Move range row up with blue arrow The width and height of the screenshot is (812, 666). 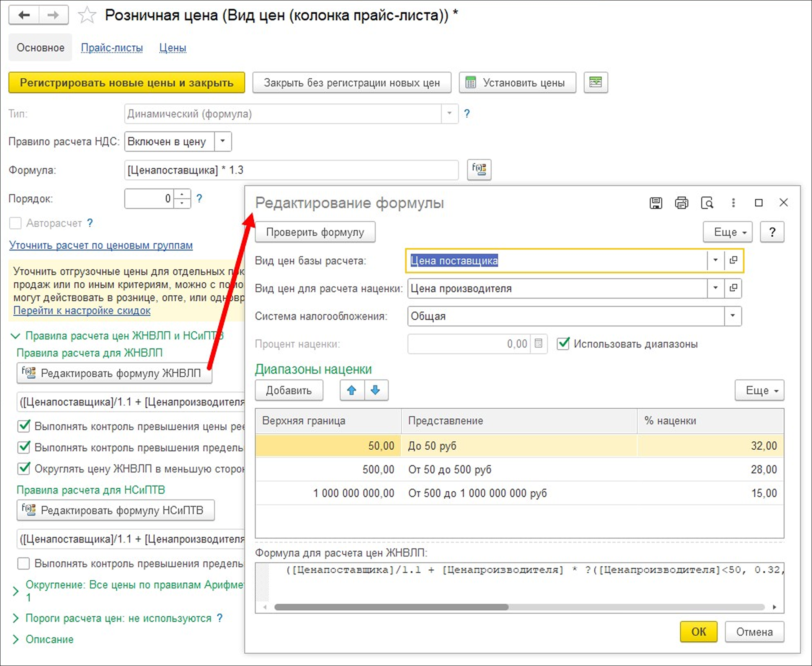[x=352, y=390]
